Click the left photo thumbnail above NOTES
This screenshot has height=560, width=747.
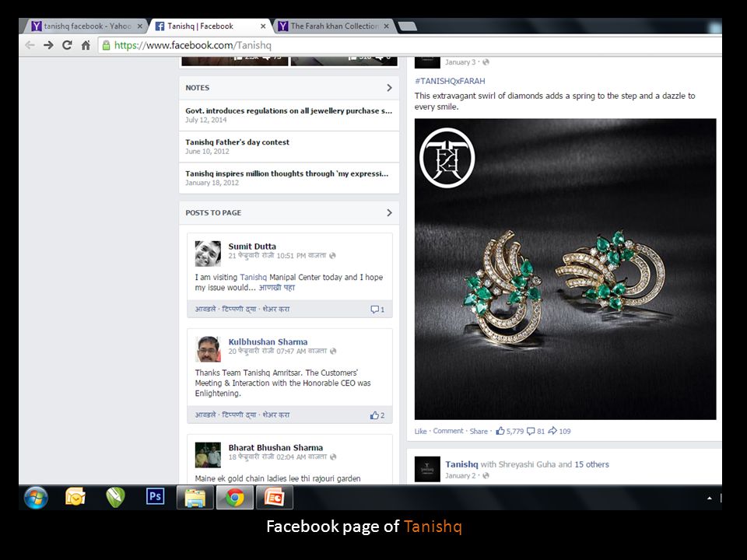point(235,61)
